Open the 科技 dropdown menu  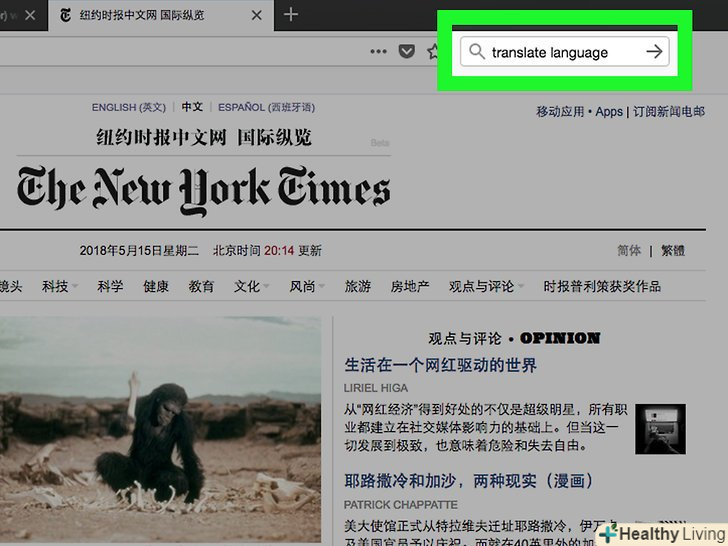(x=59, y=286)
